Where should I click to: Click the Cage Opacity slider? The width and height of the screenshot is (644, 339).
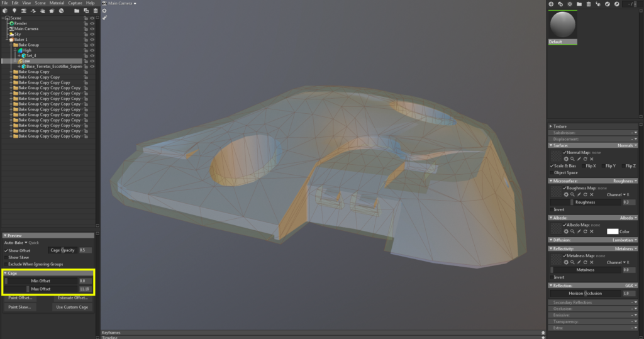pyautogui.click(x=63, y=250)
